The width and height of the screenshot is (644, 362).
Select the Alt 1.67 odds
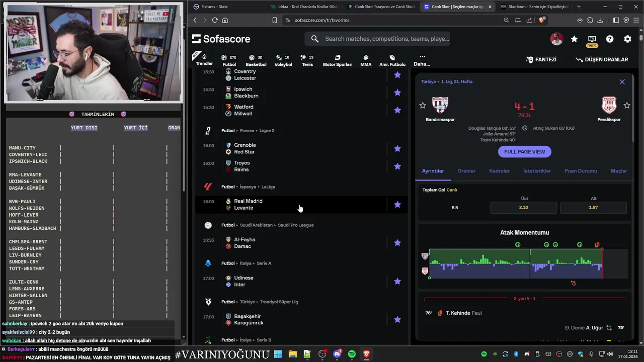pyautogui.click(x=593, y=207)
